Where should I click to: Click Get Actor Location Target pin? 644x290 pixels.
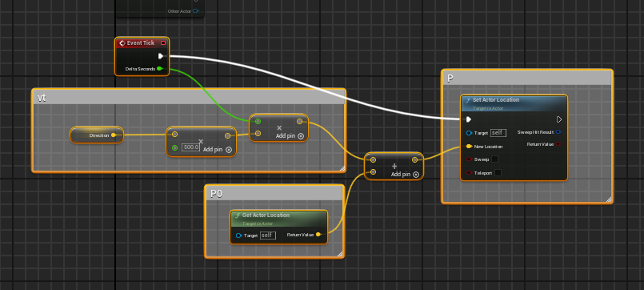click(x=239, y=236)
